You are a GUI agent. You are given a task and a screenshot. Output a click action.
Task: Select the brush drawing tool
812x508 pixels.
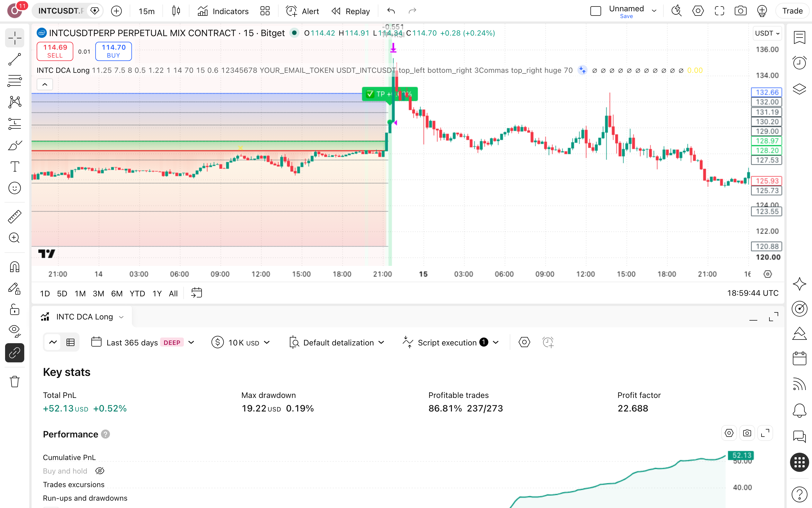tap(14, 145)
